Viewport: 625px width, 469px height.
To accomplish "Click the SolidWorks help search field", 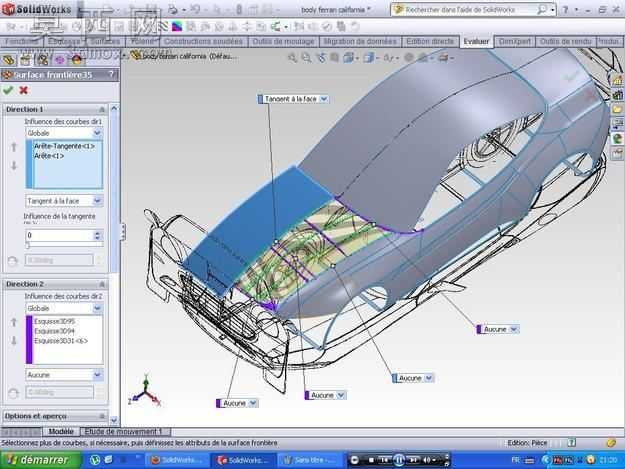I will (x=470, y=10).
